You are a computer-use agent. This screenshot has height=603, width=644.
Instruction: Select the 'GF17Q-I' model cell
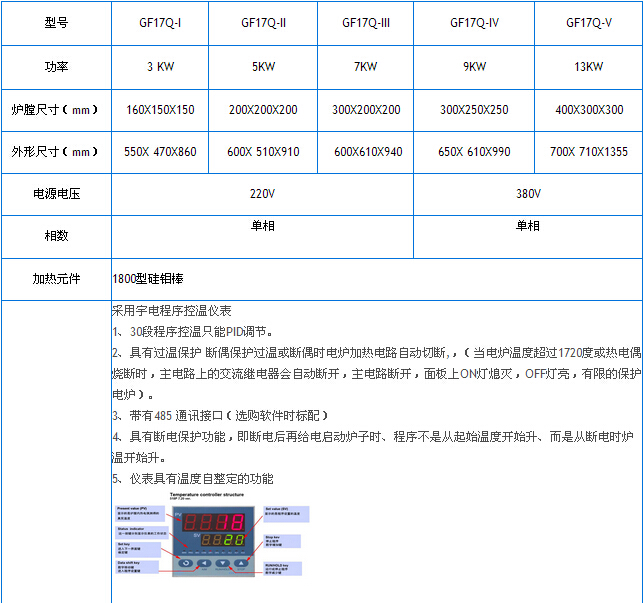point(160,23)
